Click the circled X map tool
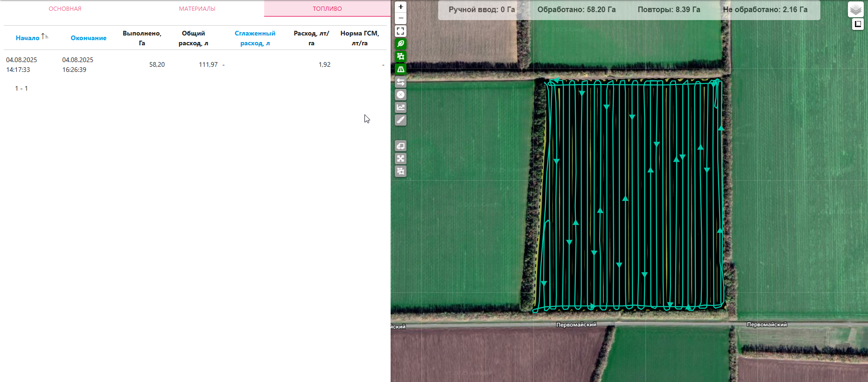The height and width of the screenshot is (382, 868). (x=400, y=95)
